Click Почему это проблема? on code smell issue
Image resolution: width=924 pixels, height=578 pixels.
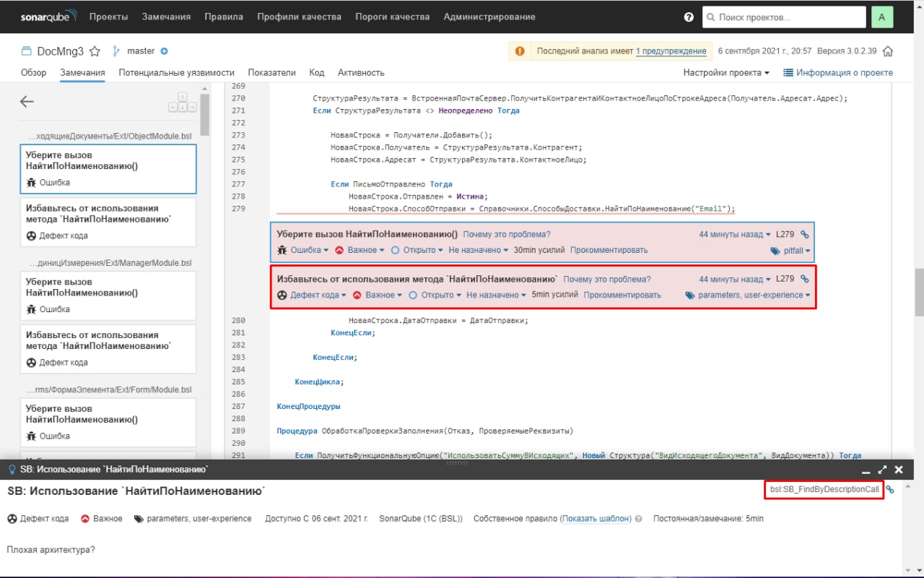[607, 279]
